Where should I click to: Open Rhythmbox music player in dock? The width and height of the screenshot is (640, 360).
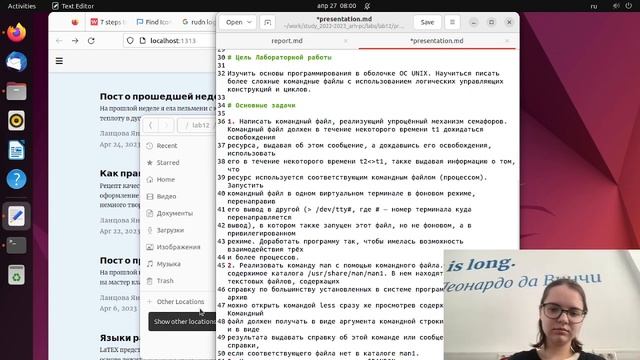tap(16, 121)
